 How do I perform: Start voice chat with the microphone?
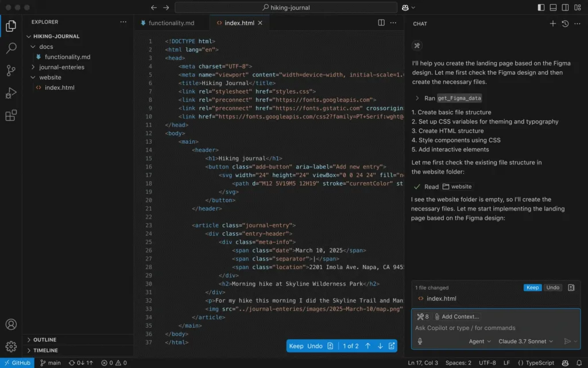[420, 342]
